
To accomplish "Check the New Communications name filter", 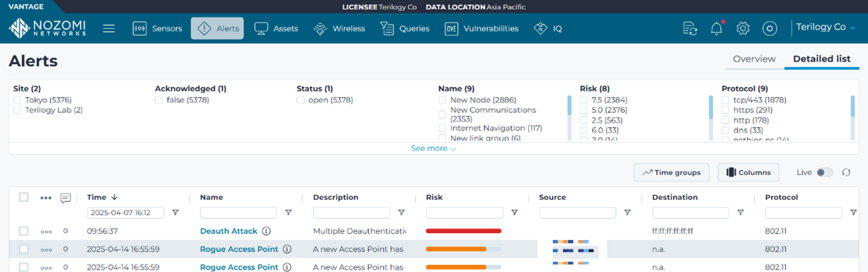I will tap(442, 114).
